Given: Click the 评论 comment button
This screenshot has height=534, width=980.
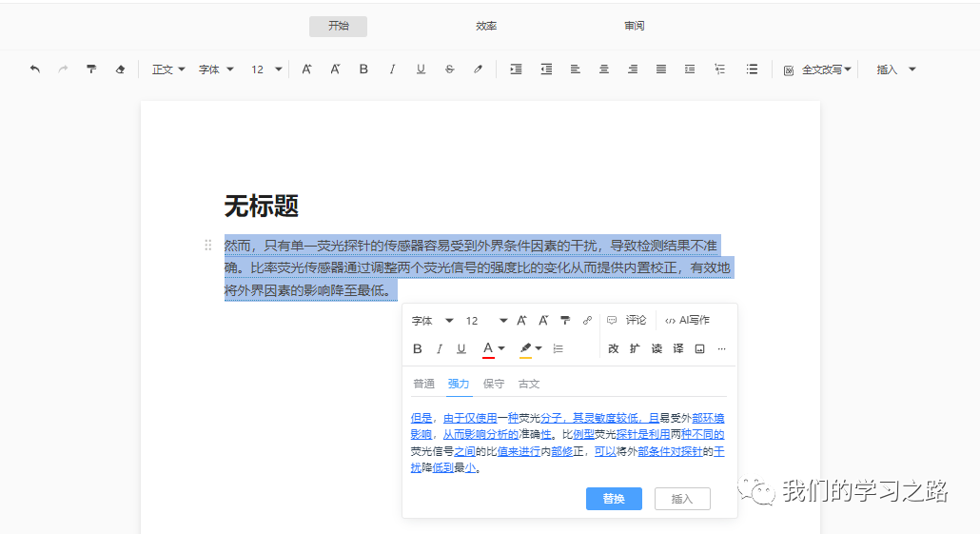Looking at the screenshot, I should tap(627, 320).
